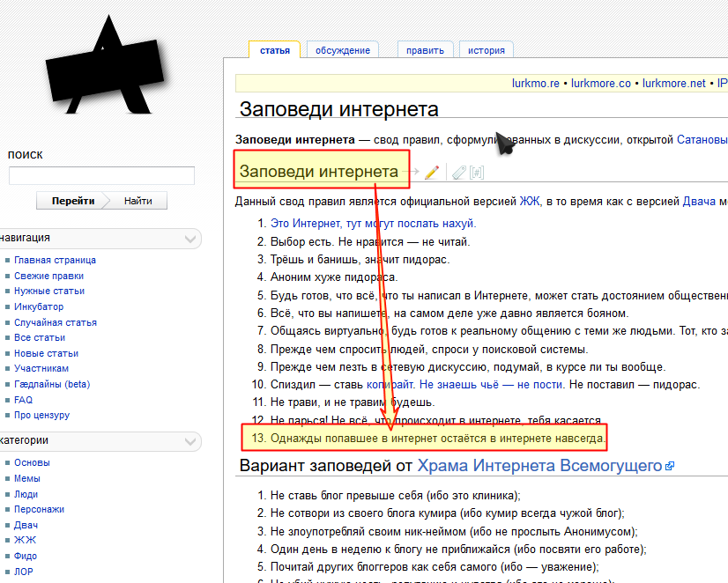Viewport: 728px width, 583px height.
Task: Open external link icon after Храма Интернета Всемогущего
Action: pos(670,466)
